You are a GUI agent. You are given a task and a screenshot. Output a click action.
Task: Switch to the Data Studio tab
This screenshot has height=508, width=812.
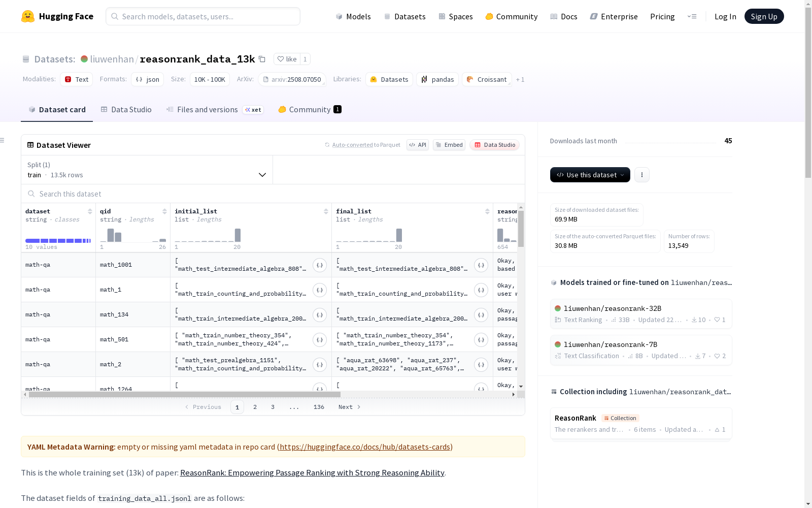click(126, 110)
